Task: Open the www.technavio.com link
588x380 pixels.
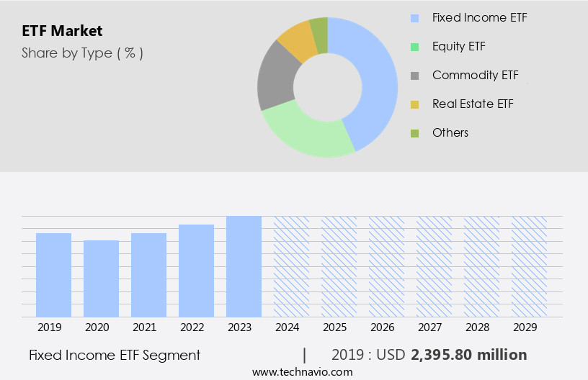Action: click(302, 371)
